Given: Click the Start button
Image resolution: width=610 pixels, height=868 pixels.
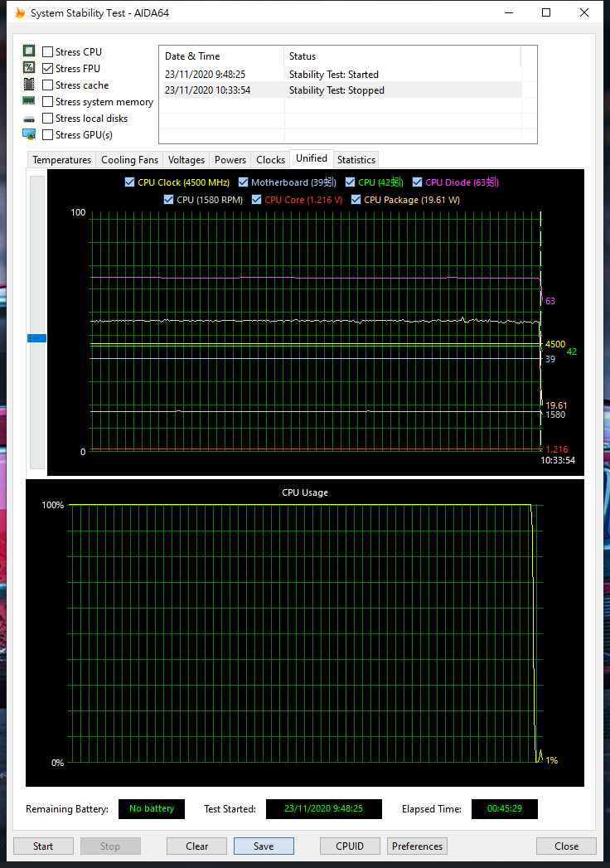Looking at the screenshot, I should click(43, 846).
